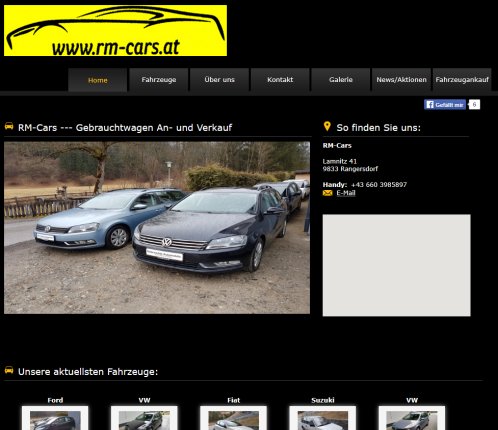
Task: Open the Galerie tab
Action: [x=341, y=80]
